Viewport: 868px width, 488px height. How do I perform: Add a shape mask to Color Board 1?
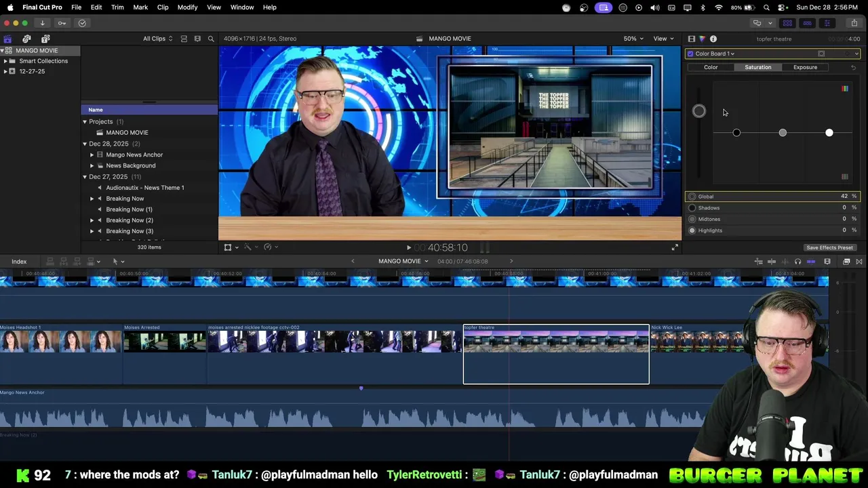[x=821, y=54]
